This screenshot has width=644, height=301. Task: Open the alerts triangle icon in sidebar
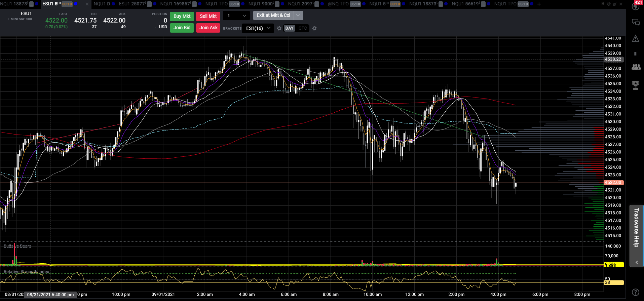[636, 39]
